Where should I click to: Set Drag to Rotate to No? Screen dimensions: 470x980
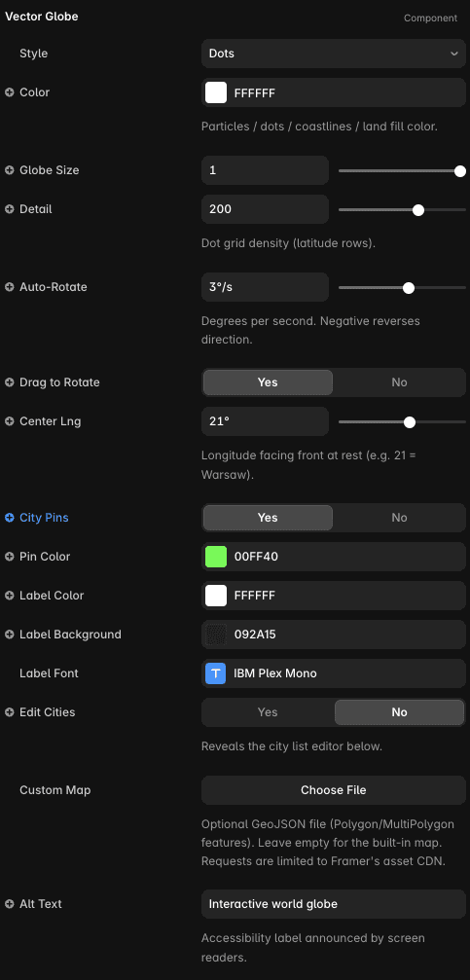coord(399,382)
